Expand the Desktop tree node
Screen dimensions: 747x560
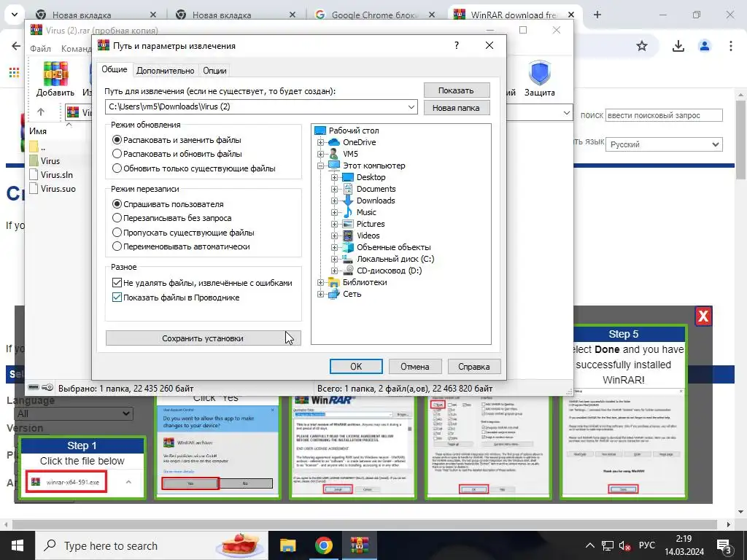[x=334, y=177]
